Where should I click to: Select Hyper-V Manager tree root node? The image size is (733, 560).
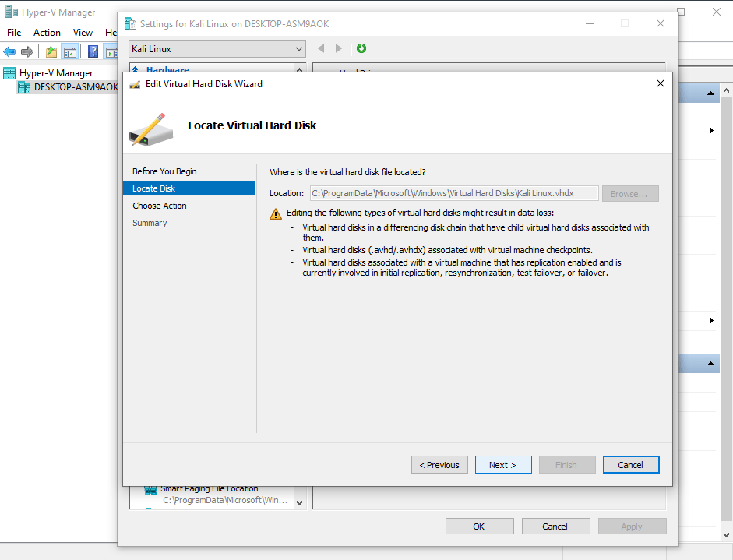56,73
